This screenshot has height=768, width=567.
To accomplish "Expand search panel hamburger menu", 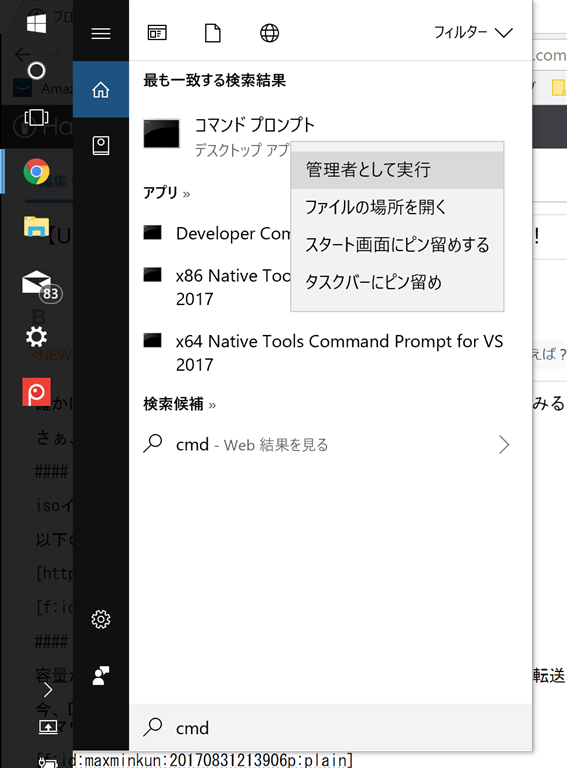I will [101, 33].
